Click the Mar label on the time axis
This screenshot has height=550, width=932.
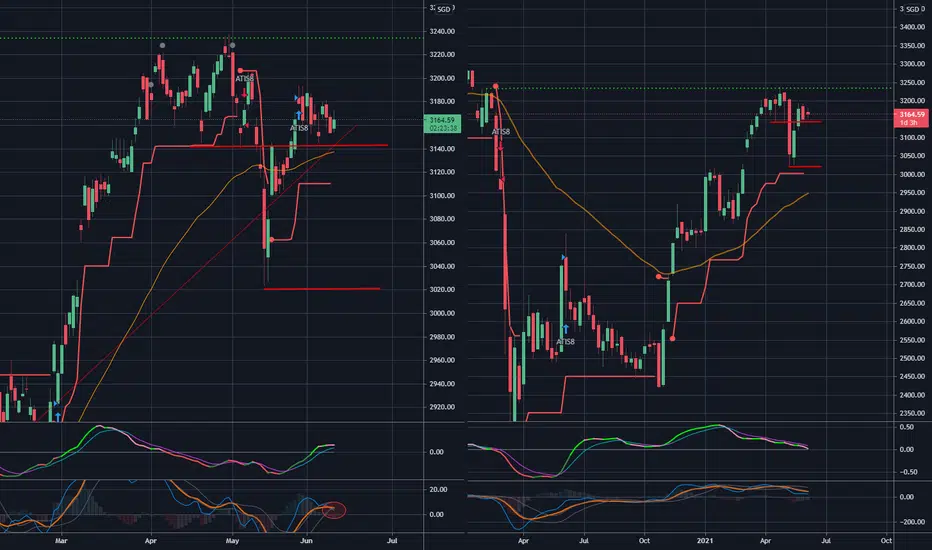[61, 541]
